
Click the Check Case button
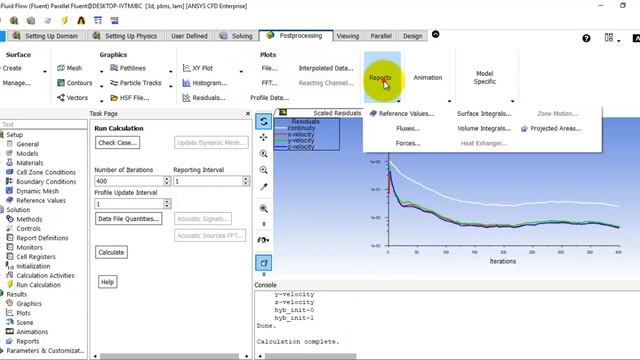tap(118, 142)
